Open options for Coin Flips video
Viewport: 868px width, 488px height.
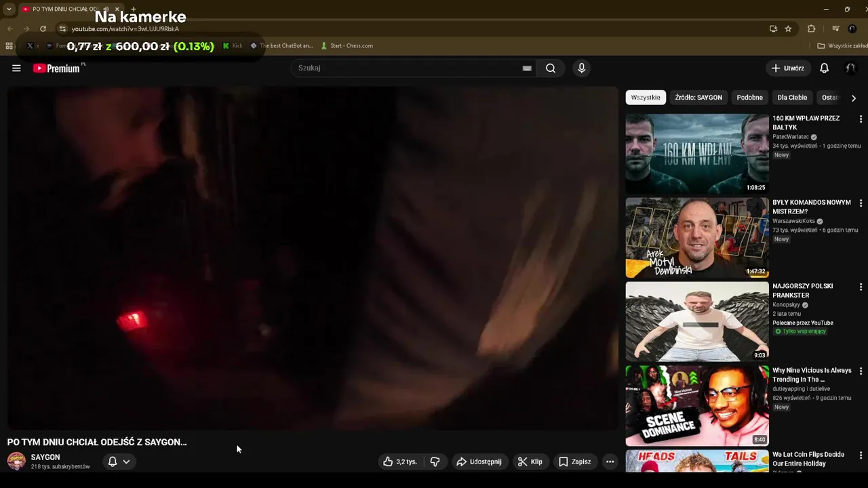pyautogui.click(x=861, y=455)
